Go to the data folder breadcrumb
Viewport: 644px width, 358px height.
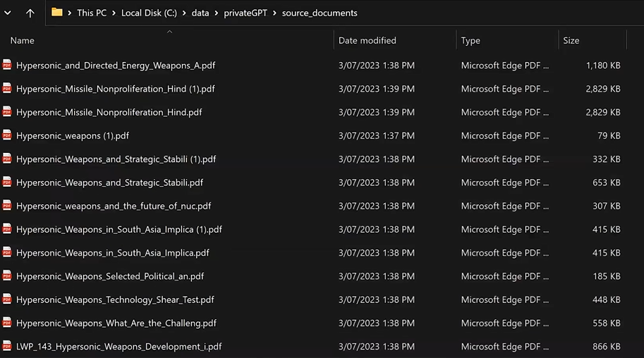tap(200, 13)
